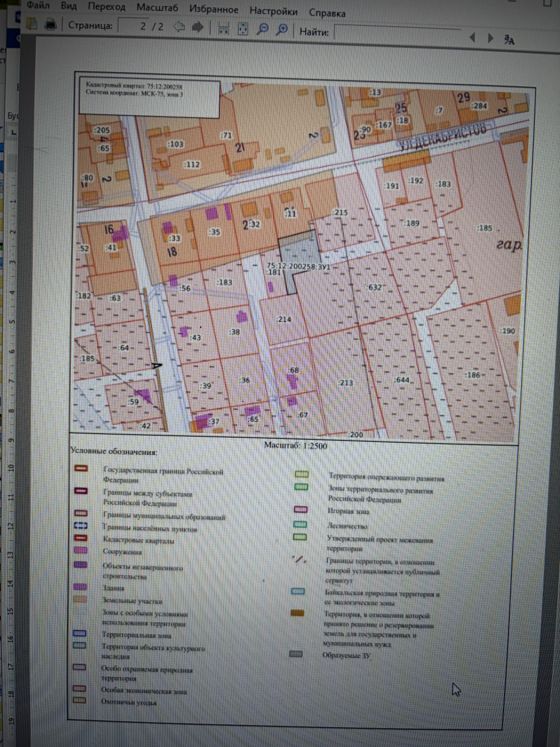Open the Вид menu

coord(69,7)
